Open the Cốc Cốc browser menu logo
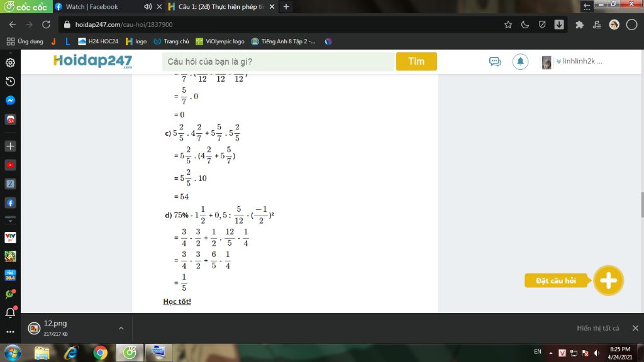The width and height of the screenshot is (644, 362). coord(26,6)
